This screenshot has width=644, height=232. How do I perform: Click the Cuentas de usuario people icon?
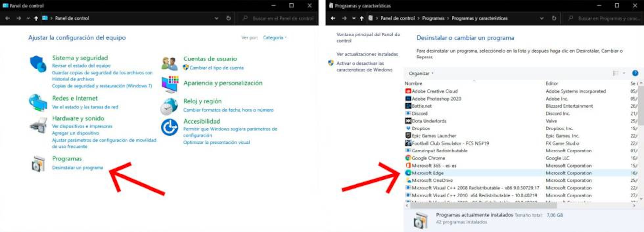(x=170, y=63)
